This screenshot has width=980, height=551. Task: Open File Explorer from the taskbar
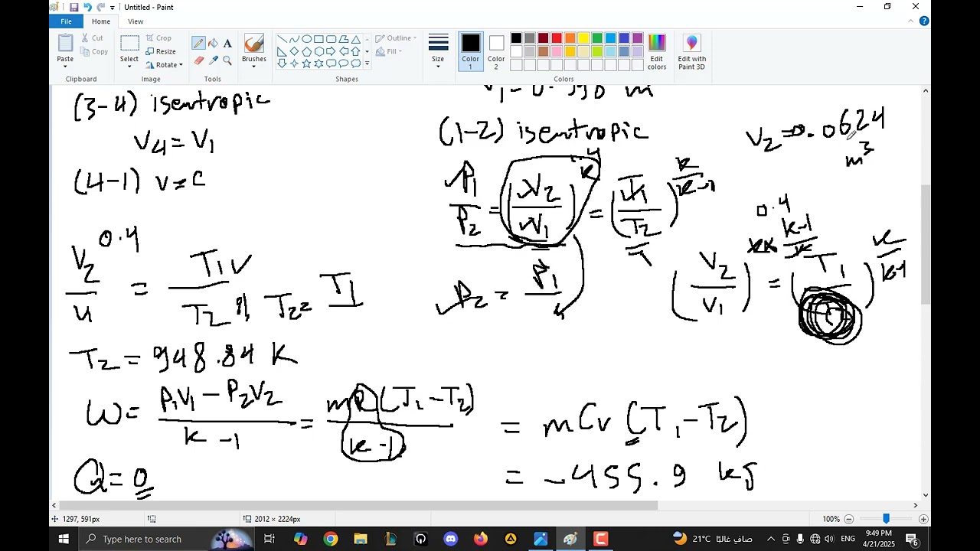[361, 539]
